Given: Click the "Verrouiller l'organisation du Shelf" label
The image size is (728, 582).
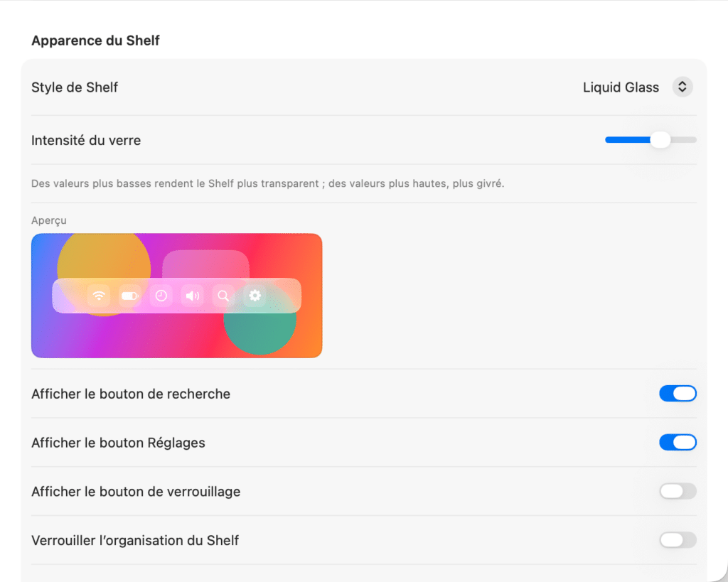Looking at the screenshot, I should pyautogui.click(x=135, y=540).
